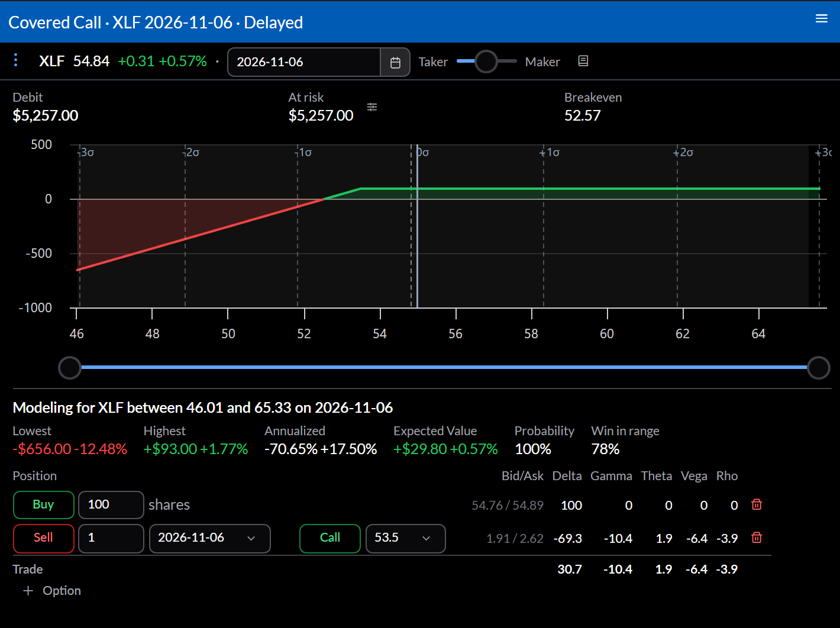
Task: Open At risk settings sliders icon
Action: 372,107
